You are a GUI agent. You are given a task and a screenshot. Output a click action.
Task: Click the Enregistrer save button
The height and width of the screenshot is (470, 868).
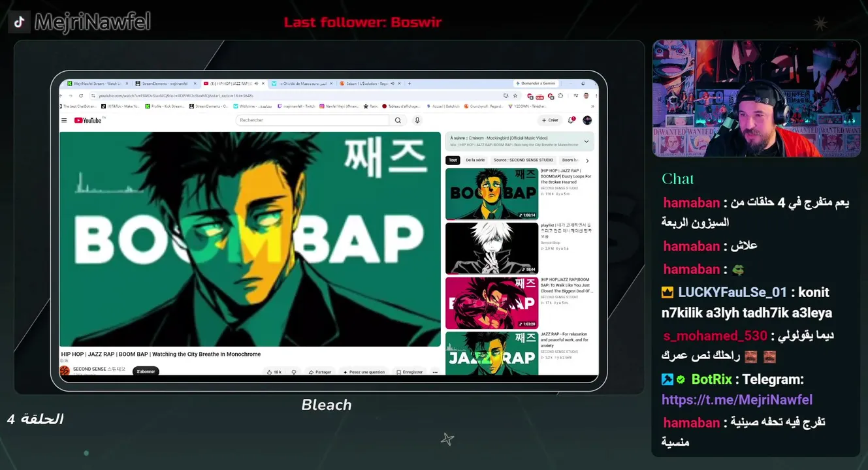pyautogui.click(x=410, y=372)
